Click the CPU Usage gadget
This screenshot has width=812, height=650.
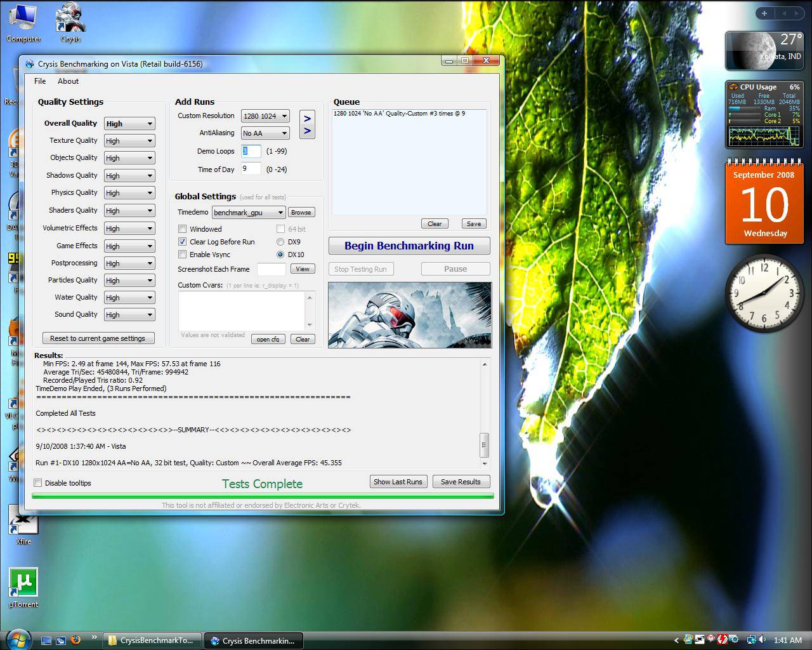[x=764, y=114]
